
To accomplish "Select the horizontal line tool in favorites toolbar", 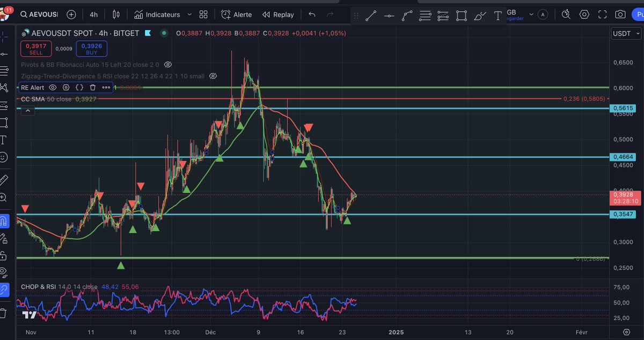I will point(389,16).
